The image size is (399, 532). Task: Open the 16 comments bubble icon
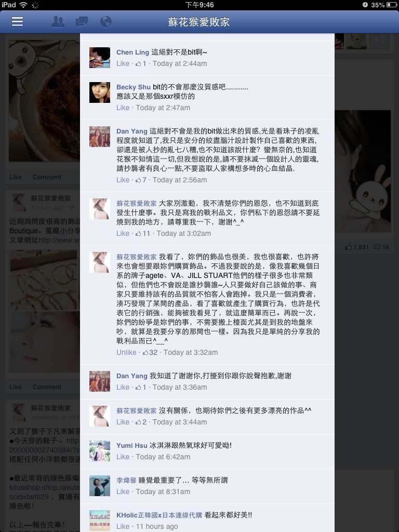377,247
